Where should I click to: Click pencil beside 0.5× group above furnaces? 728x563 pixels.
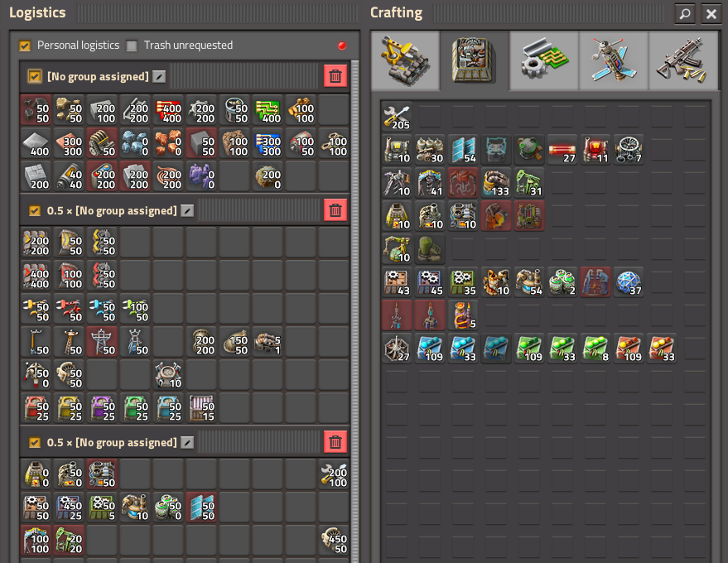[x=187, y=442]
